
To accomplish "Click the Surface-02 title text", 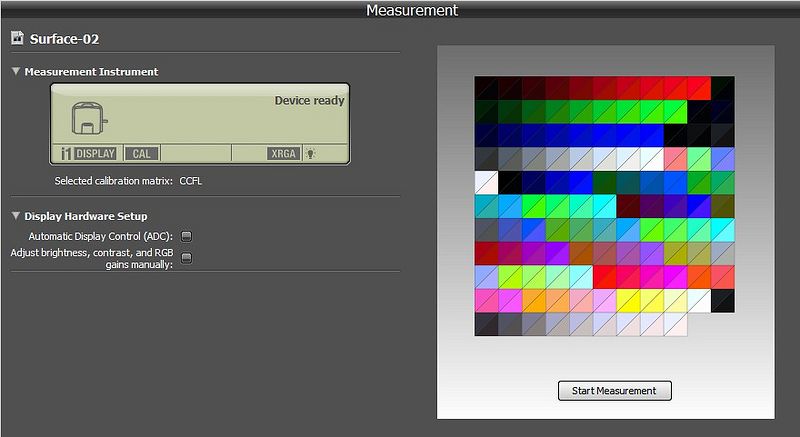I will (x=64, y=39).
